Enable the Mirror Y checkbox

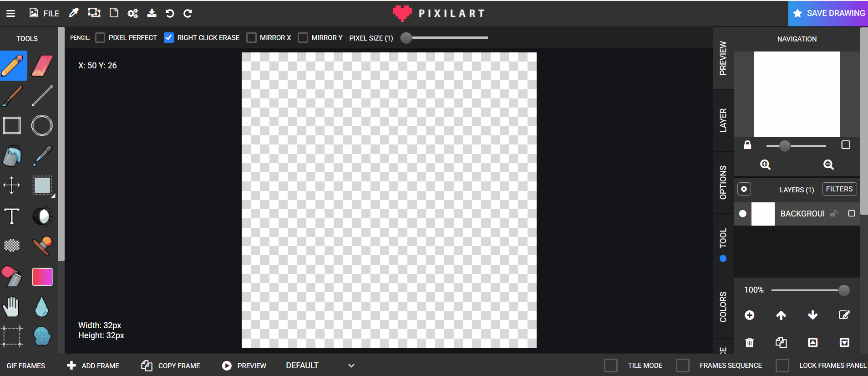(303, 38)
